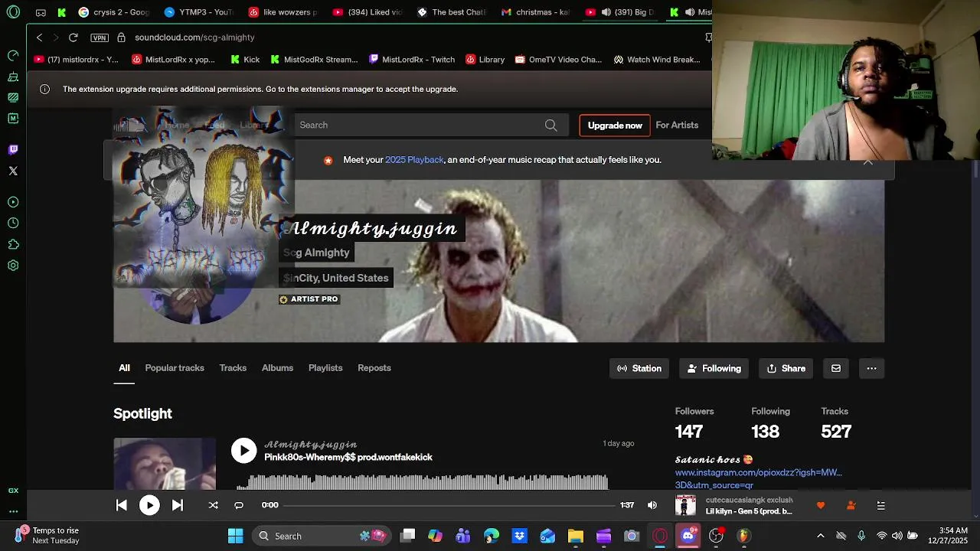This screenshot has height=551, width=980.
Task: Seek on the player progress bar
Action: pyautogui.click(x=449, y=505)
